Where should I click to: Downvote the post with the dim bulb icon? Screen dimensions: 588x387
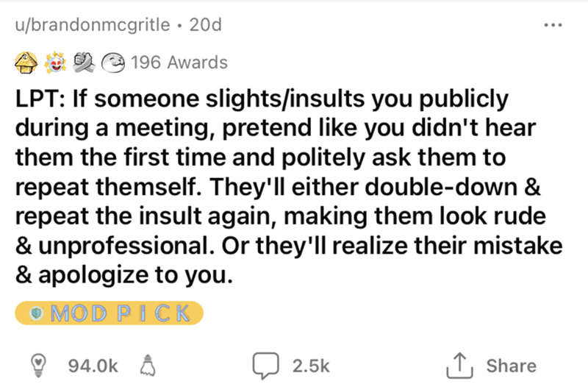click(x=146, y=365)
